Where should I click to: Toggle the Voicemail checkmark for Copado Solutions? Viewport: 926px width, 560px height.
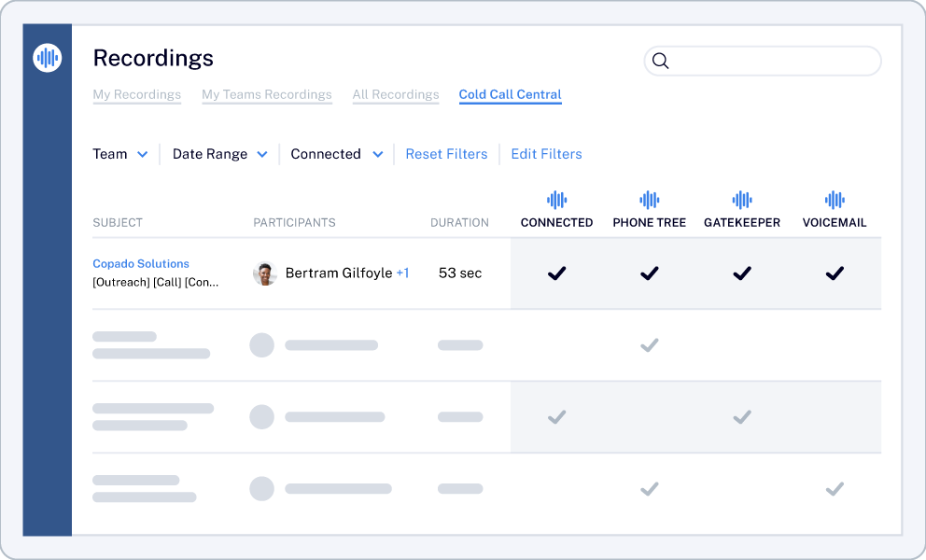coord(835,273)
